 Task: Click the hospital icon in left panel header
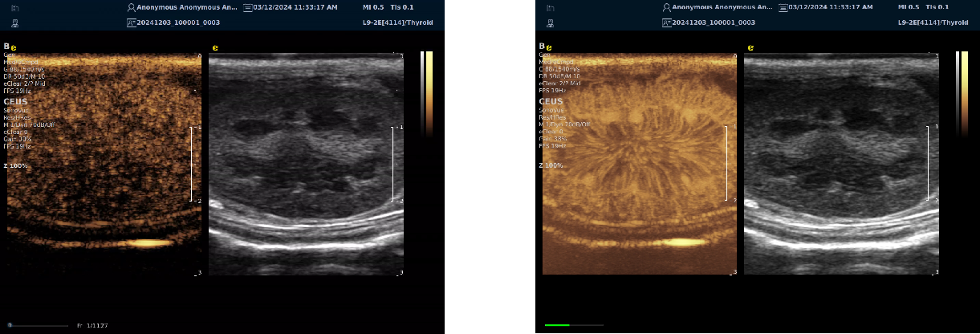tap(15, 7)
